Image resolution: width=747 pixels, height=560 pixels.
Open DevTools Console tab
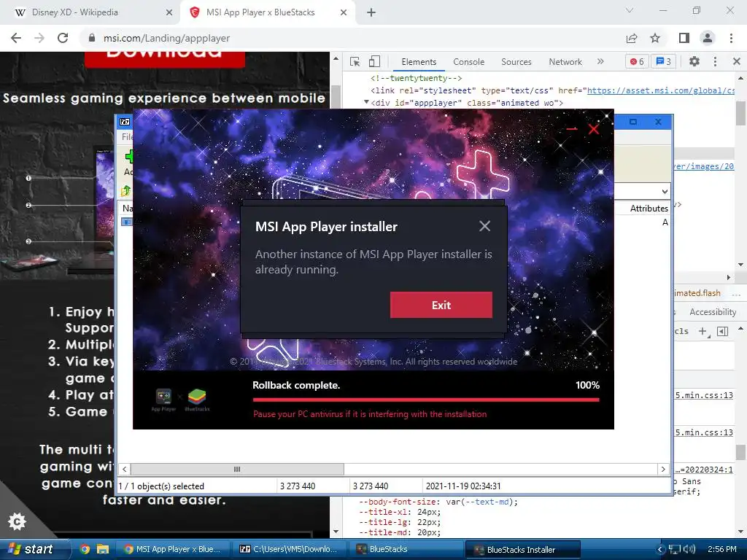tap(469, 62)
